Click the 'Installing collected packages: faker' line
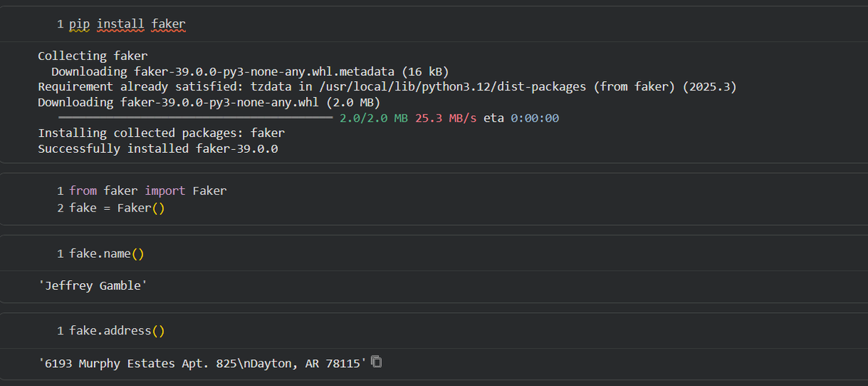This screenshot has height=386, width=868. (161, 133)
